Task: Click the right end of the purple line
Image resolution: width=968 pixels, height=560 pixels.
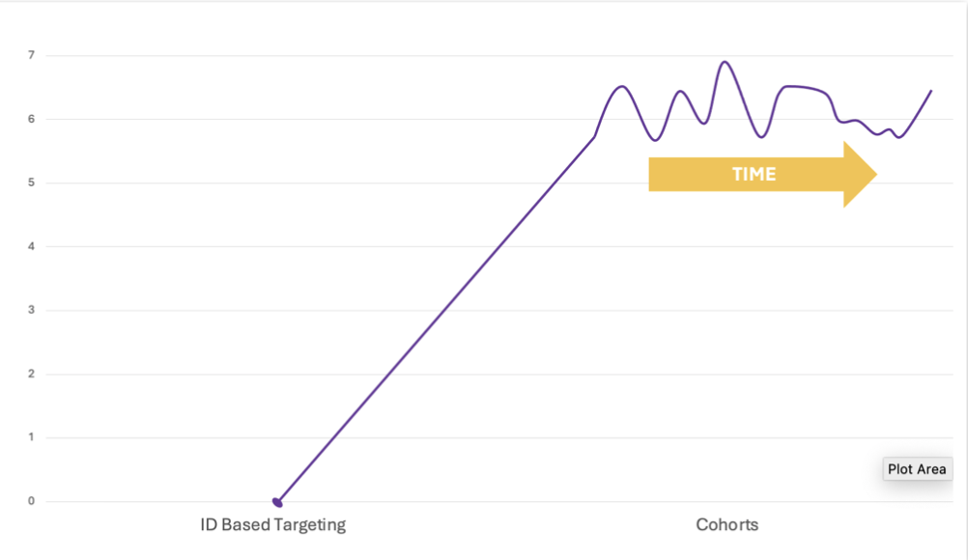Action: point(930,92)
